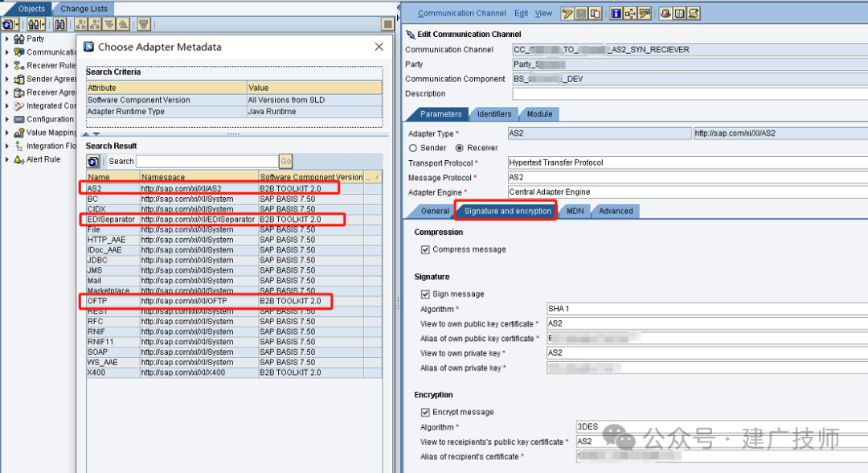
Task: Close the Choose Adapter Metadata dialog
Action: tap(379, 47)
